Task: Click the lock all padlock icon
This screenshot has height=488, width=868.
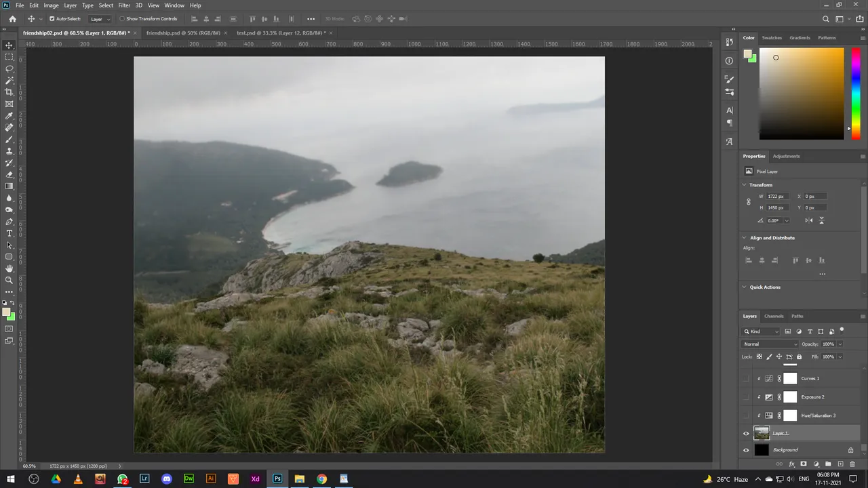Action: click(799, 357)
